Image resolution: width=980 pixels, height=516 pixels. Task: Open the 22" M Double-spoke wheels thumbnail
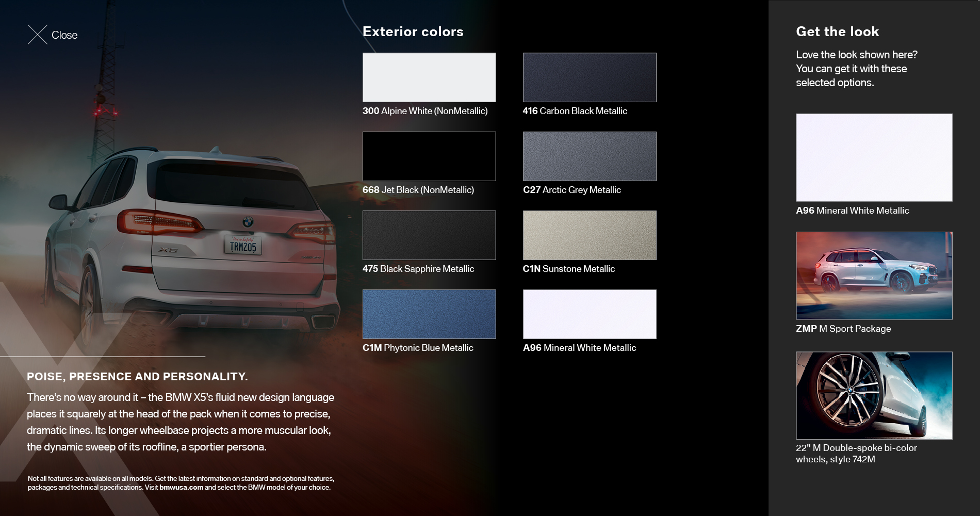coord(874,396)
